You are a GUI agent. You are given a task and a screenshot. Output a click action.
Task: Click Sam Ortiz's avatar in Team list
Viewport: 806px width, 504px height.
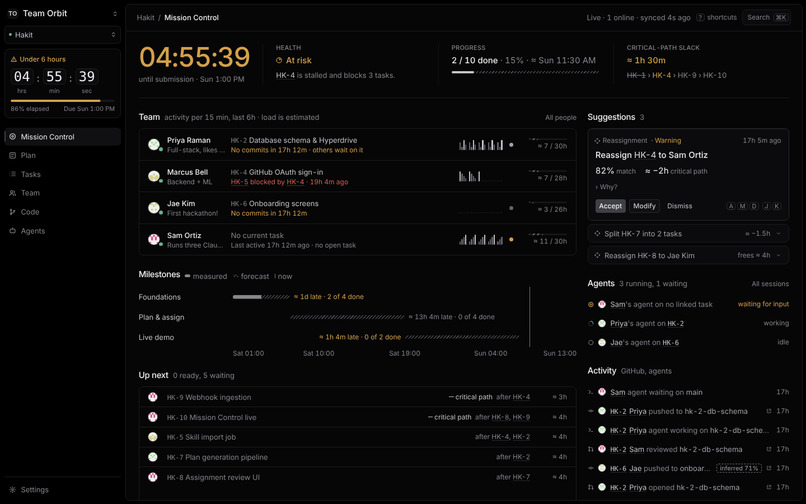(x=154, y=240)
